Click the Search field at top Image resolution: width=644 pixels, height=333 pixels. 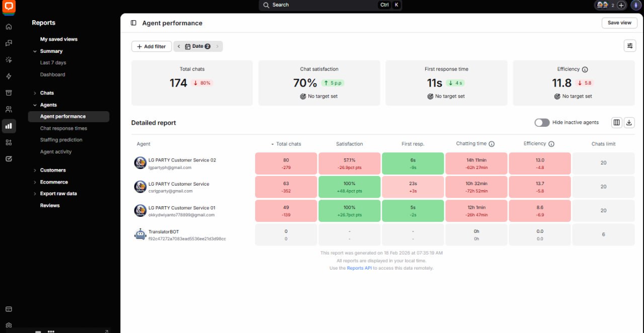tap(331, 5)
